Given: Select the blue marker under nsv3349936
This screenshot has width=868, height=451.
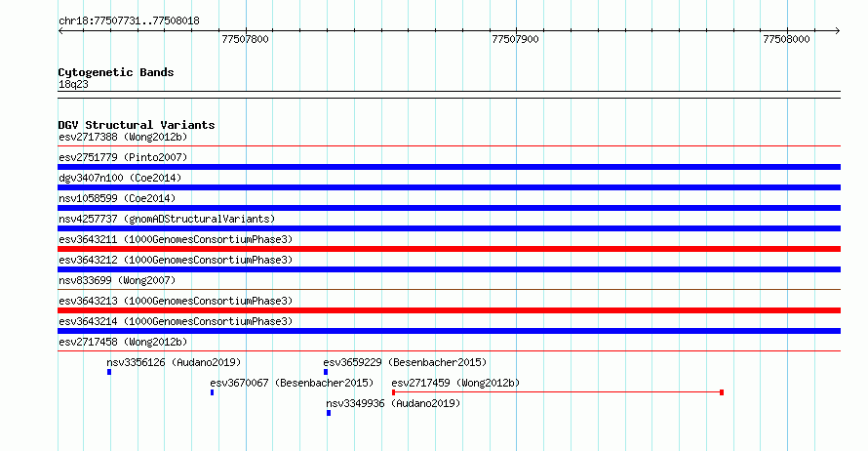Looking at the screenshot, I should tap(329, 413).
